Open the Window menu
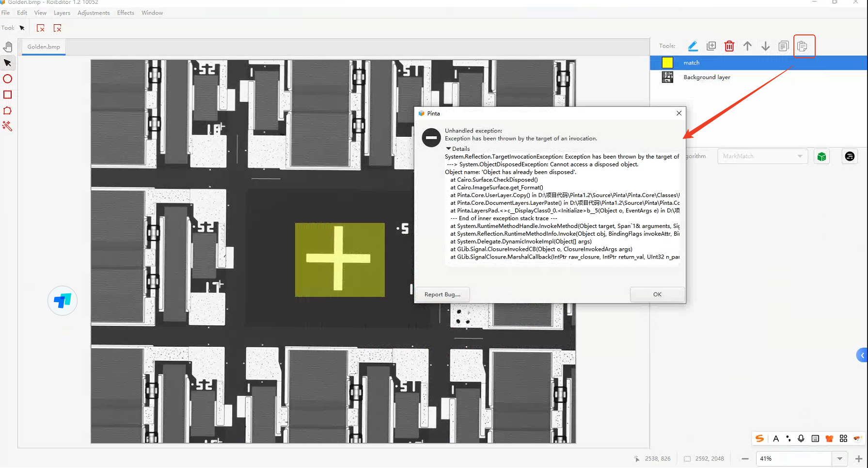 [x=152, y=13]
